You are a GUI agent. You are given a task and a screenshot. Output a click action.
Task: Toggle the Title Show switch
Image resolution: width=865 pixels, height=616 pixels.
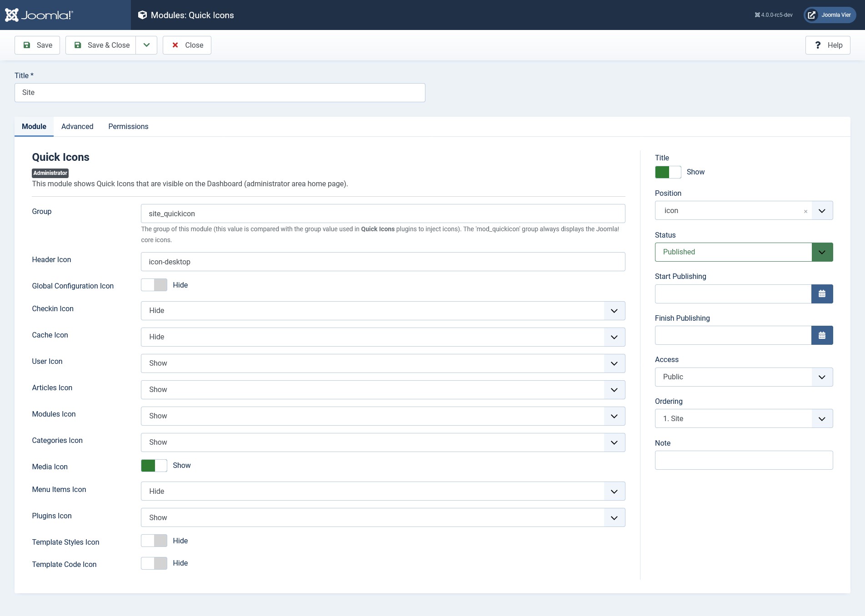tap(668, 172)
